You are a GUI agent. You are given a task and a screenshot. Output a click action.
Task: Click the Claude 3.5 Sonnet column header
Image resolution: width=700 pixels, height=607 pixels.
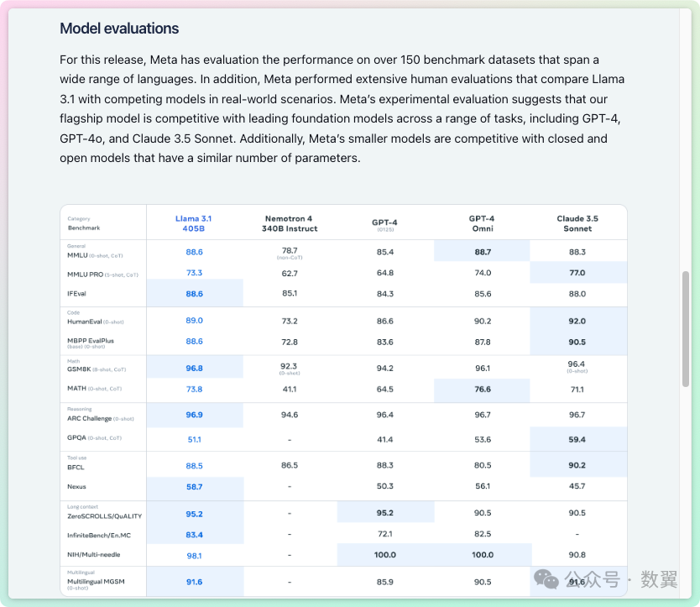[577, 223]
